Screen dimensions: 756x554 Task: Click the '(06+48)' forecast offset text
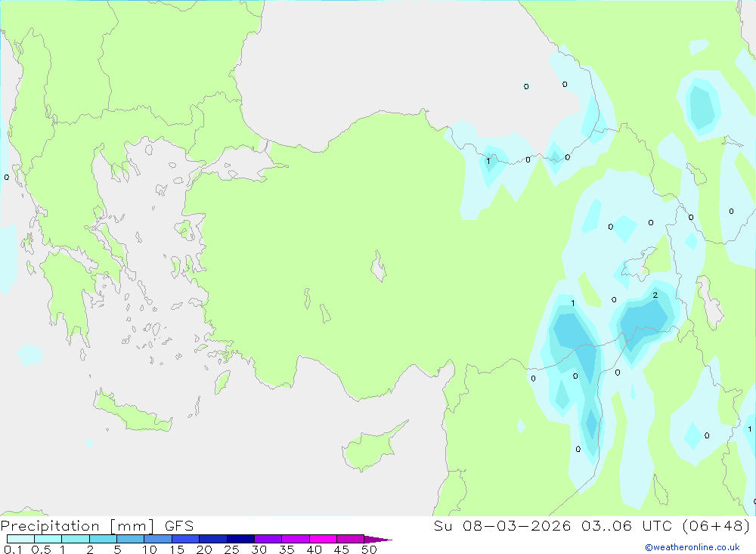coord(717,526)
